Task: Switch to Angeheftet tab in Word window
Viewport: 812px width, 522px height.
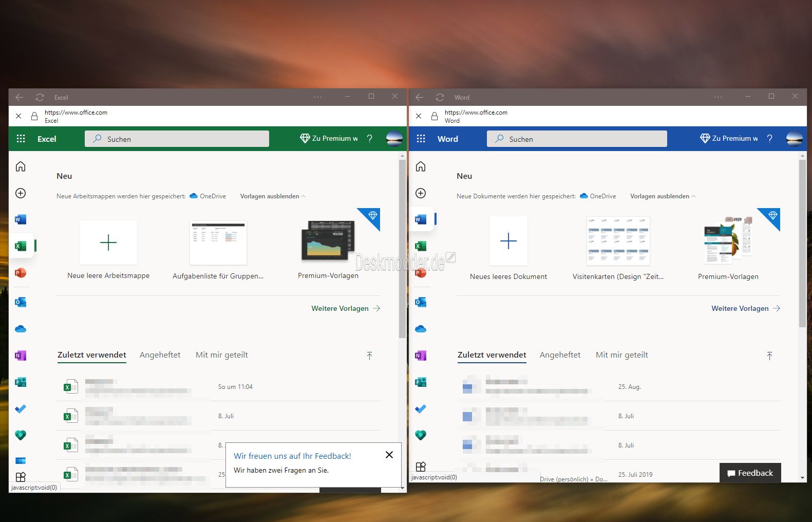Action: click(560, 355)
